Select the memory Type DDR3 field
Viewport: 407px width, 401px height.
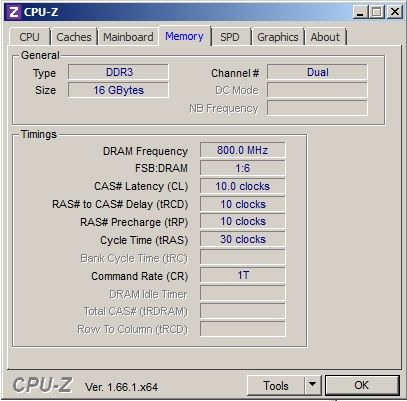click(x=118, y=72)
